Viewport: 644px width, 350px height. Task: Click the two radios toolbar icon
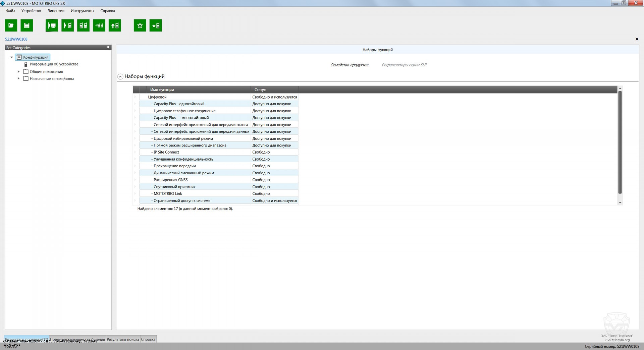coord(83,25)
